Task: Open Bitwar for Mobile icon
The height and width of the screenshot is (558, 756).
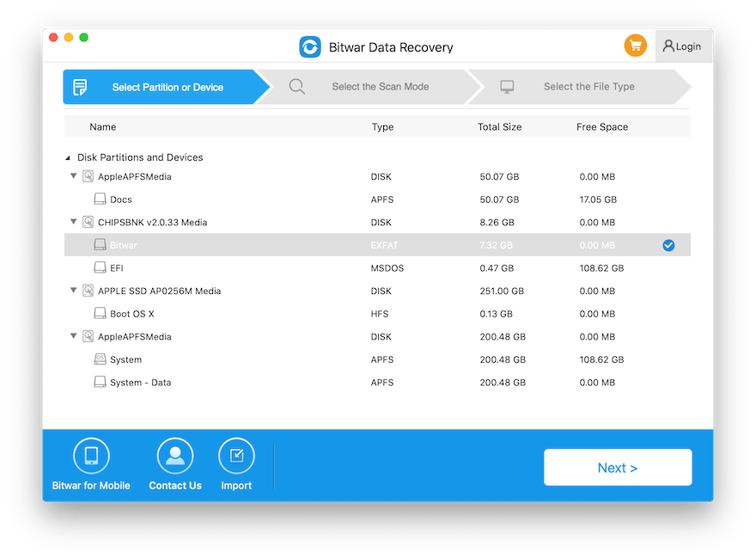Action: (92, 456)
